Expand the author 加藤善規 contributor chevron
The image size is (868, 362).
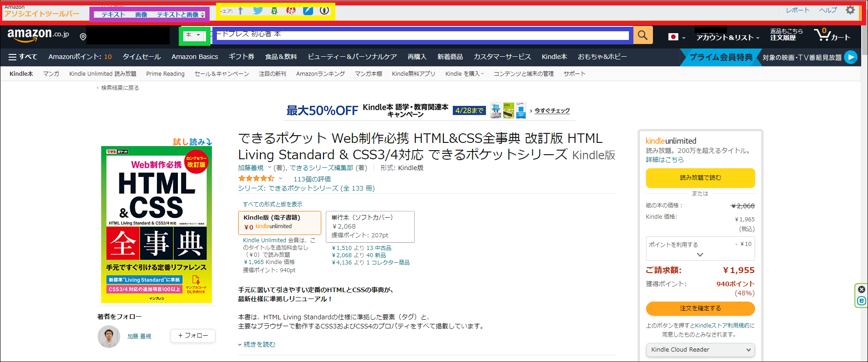click(270, 167)
